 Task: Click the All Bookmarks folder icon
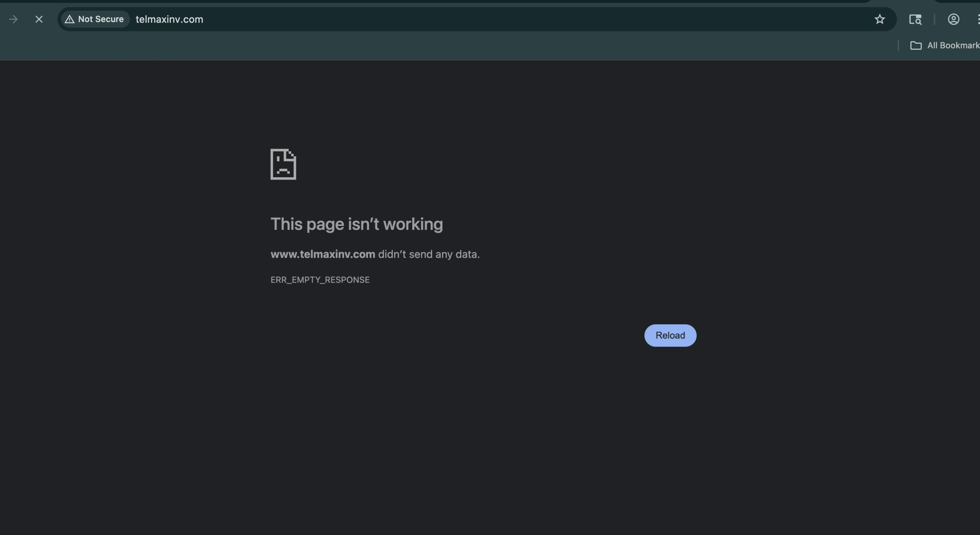(x=916, y=46)
